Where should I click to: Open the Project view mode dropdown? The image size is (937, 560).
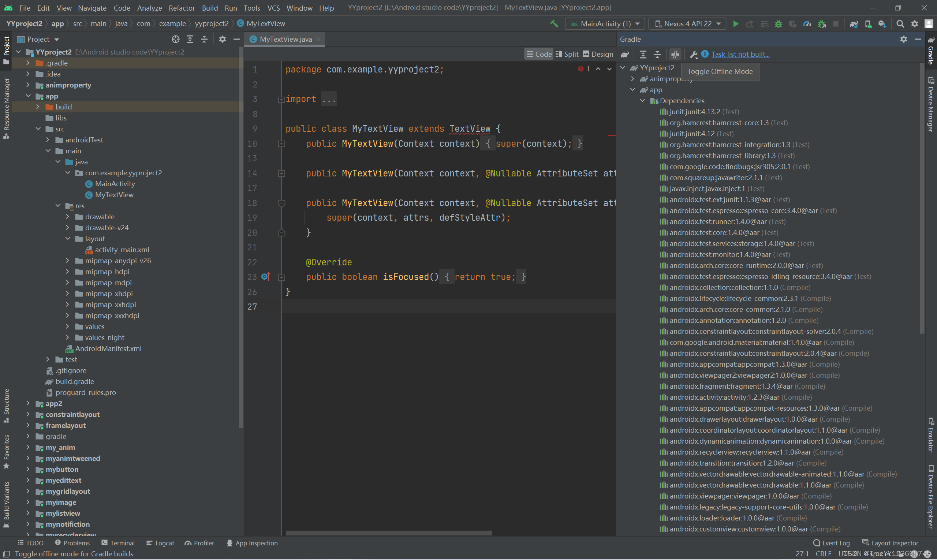(38, 39)
